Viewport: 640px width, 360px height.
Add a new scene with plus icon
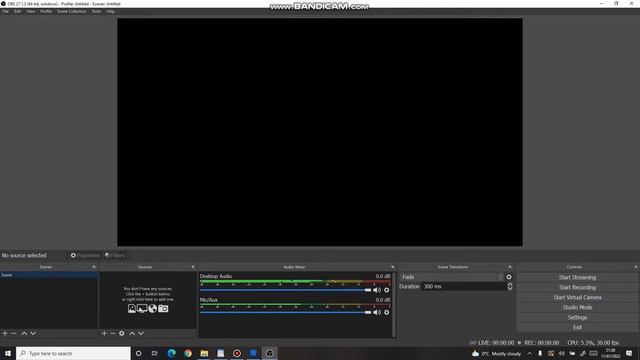[x=5, y=333]
